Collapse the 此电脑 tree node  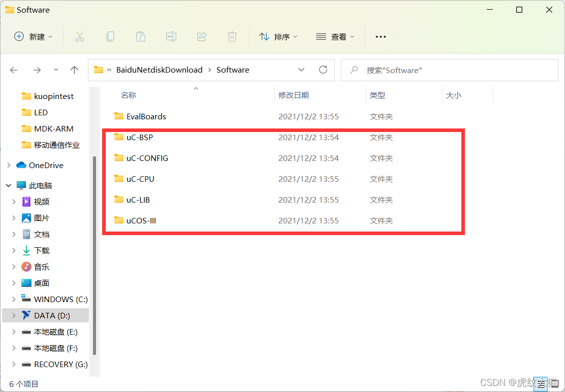click(x=9, y=186)
